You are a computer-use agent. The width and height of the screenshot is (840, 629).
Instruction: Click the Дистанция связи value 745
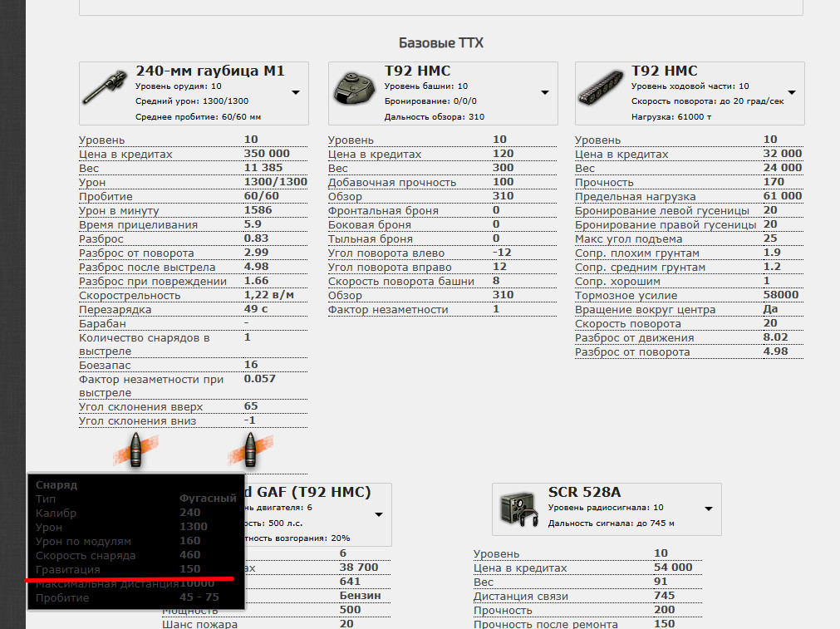[665, 595]
